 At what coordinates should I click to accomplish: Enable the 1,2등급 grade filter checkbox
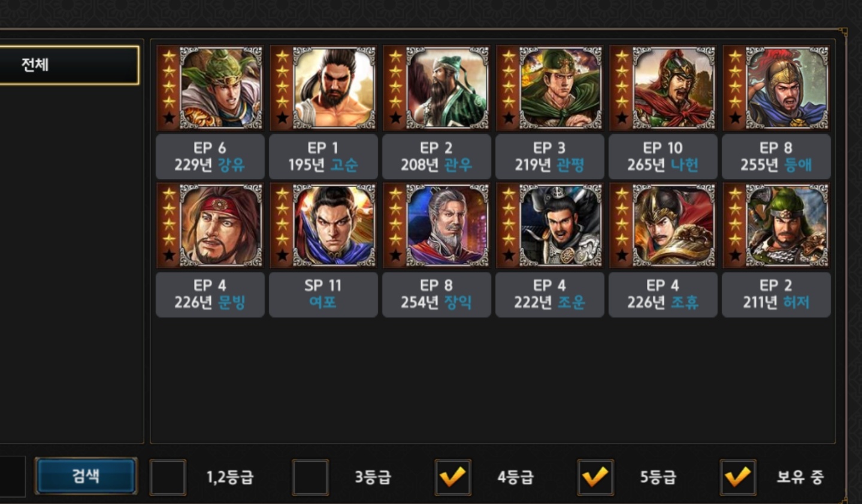tap(168, 477)
